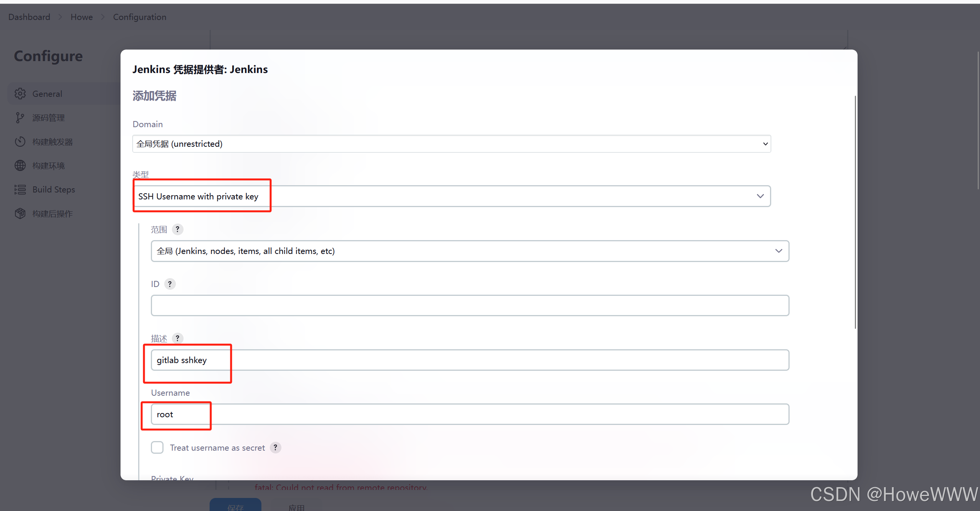Click Configuration breadcrumb link
The width and height of the screenshot is (980, 511).
(140, 17)
